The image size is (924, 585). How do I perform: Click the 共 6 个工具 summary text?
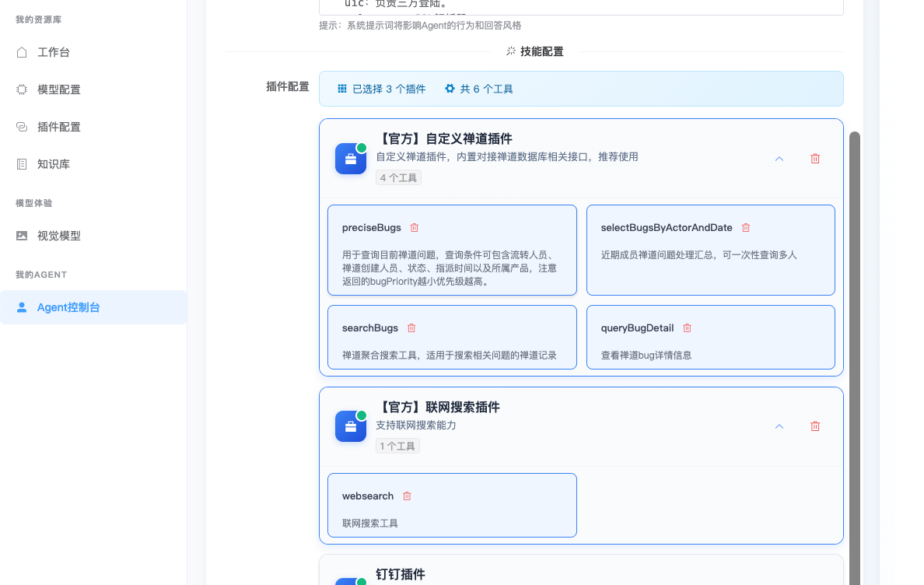486,89
